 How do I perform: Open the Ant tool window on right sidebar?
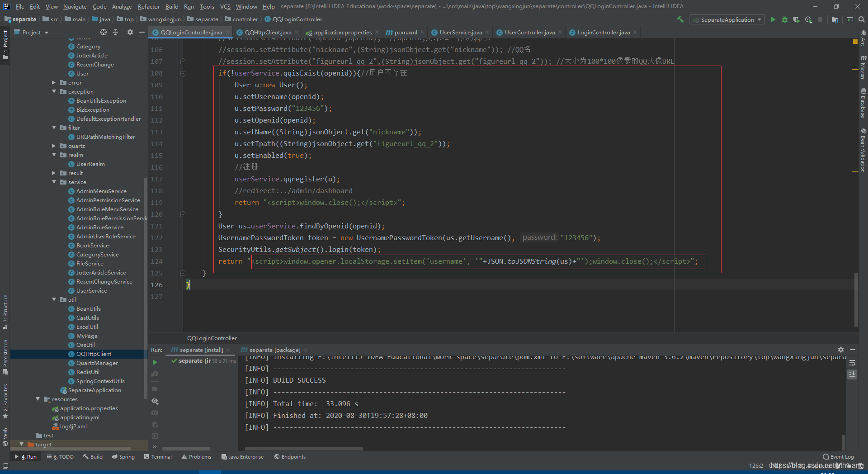(863, 38)
